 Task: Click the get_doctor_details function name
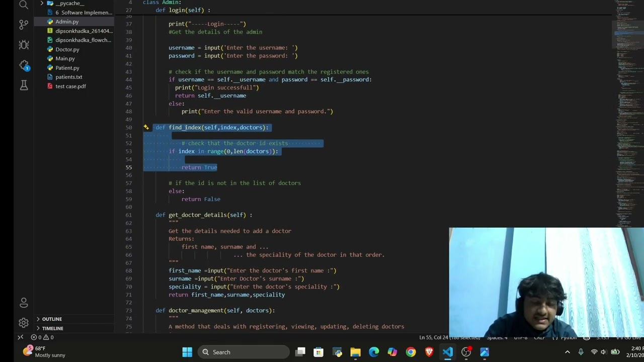pos(198,215)
